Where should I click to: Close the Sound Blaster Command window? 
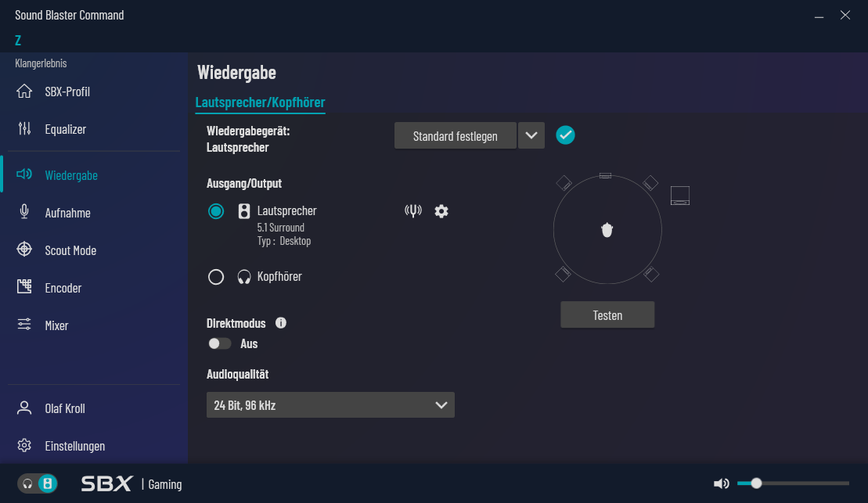pyautogui.click(x=845, y=15)
